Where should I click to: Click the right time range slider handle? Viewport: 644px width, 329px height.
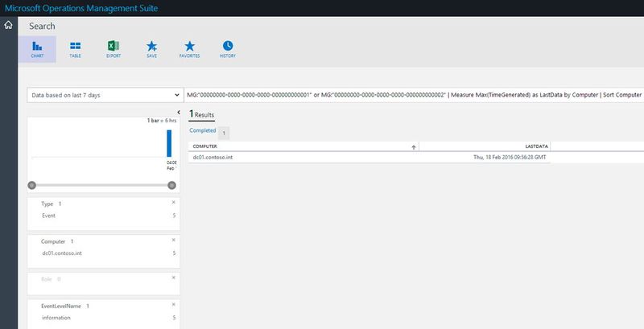(171, 186)
